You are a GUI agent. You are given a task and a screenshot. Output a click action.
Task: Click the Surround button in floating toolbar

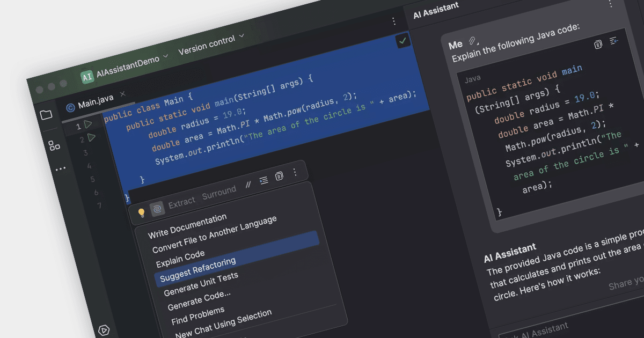point(219,193)
